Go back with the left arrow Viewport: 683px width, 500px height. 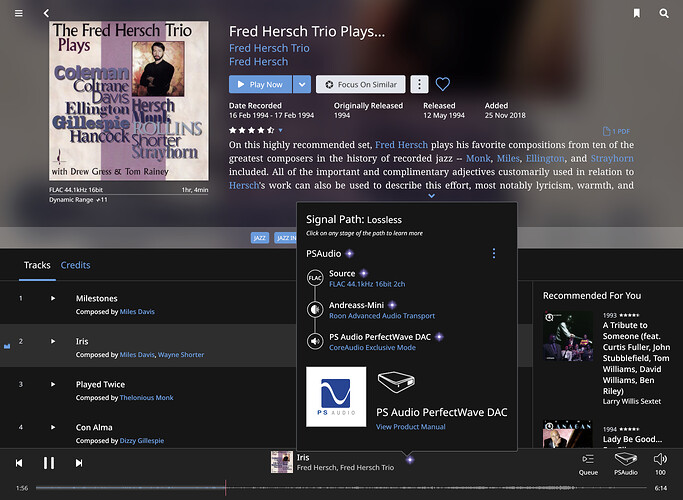pyautogui.click(x=46, y=13)
